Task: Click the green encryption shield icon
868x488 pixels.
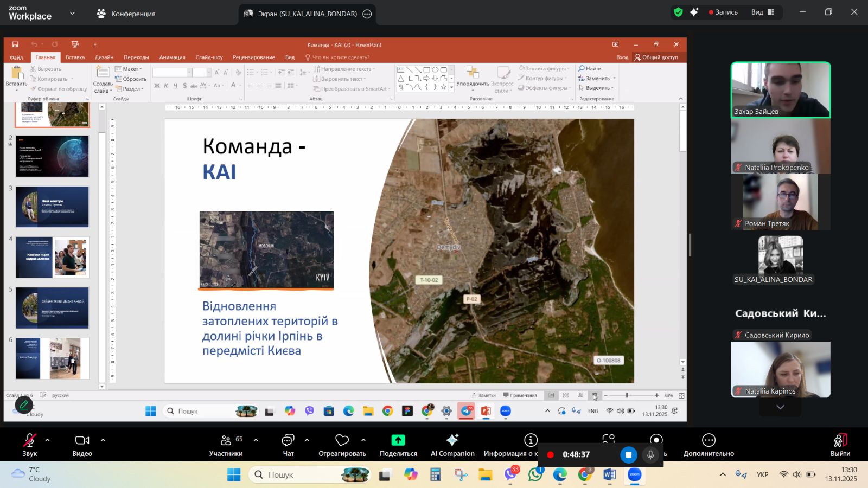Action: pyautogui.click(x=678, y=12)
